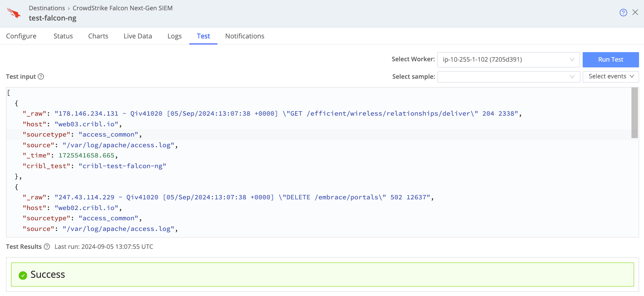Switch to the Configure tab
Screen dimensions: 644x296
[21, 36]
